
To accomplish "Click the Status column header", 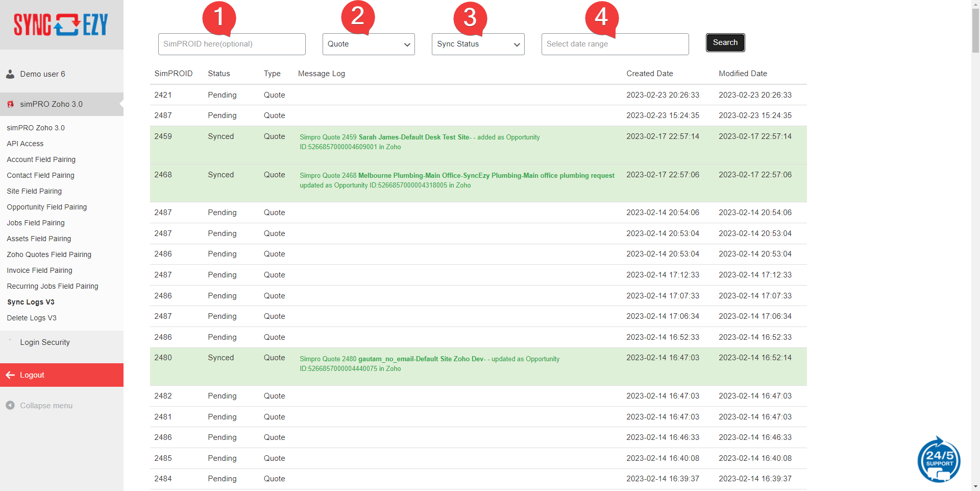I will (x=219, y=74).
